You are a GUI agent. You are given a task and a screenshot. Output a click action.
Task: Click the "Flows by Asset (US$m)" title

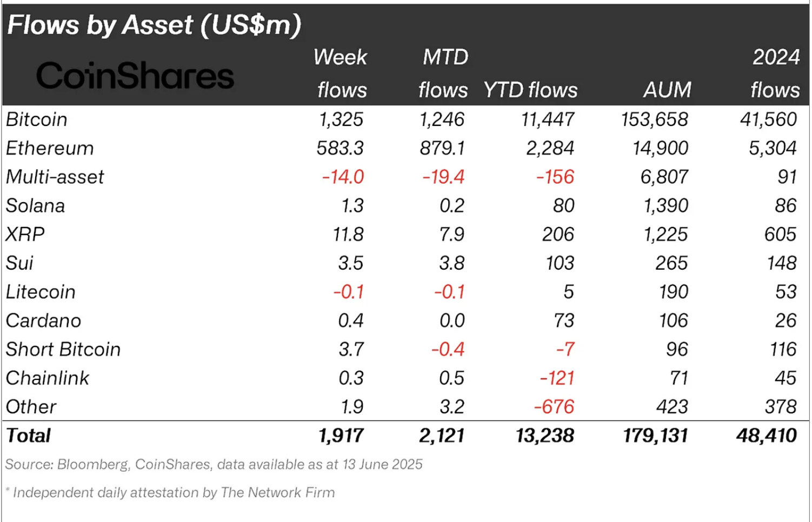click(x=154, y=25)
